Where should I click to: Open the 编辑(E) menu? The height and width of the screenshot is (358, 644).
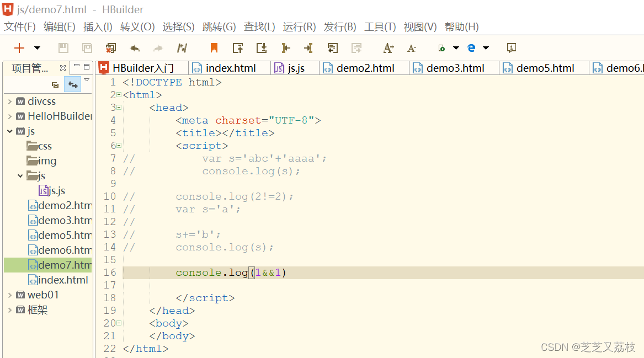click(x=60, y=27)
